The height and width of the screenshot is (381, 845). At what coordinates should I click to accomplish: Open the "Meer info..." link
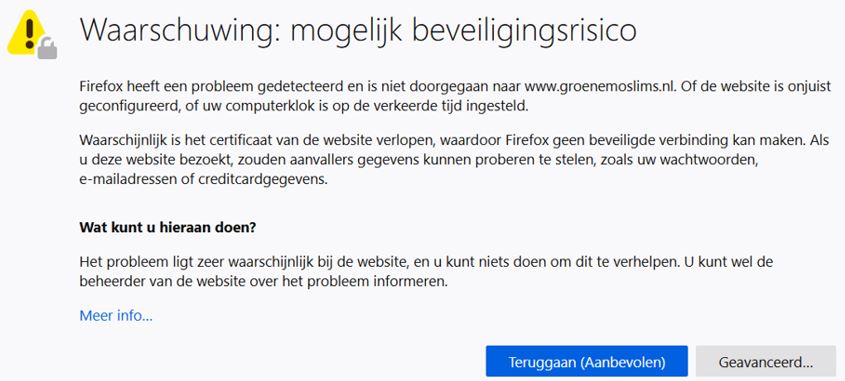pos(116,315)
